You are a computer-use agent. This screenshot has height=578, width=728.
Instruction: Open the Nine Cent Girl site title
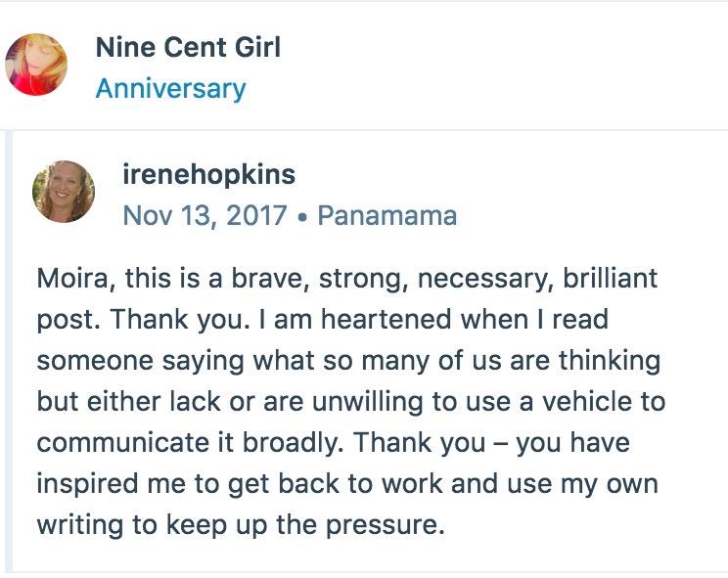click(x=188, y=46)
